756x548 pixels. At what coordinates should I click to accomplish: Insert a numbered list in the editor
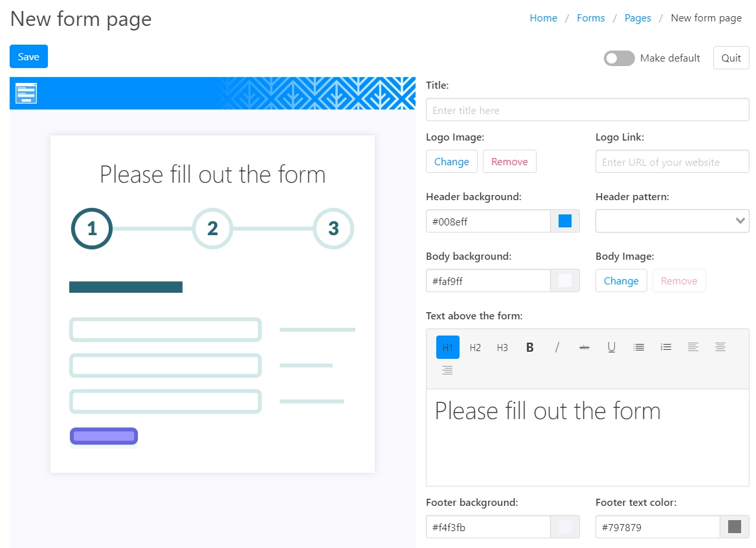[x=665, y=347]
